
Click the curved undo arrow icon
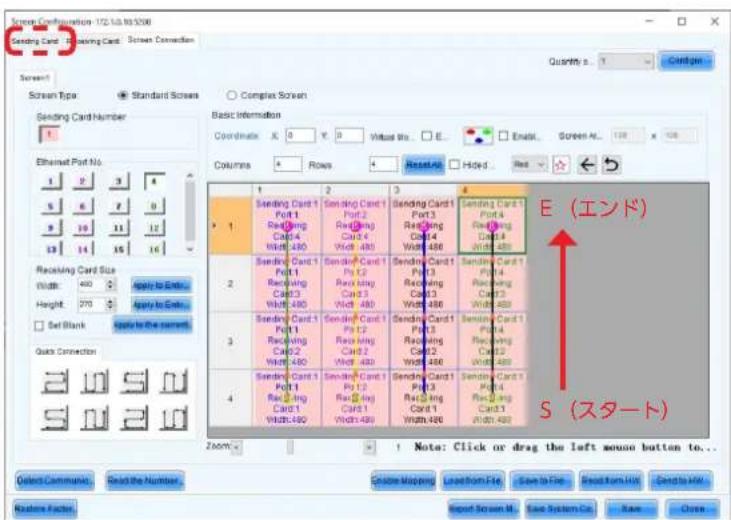click(611, 165)
